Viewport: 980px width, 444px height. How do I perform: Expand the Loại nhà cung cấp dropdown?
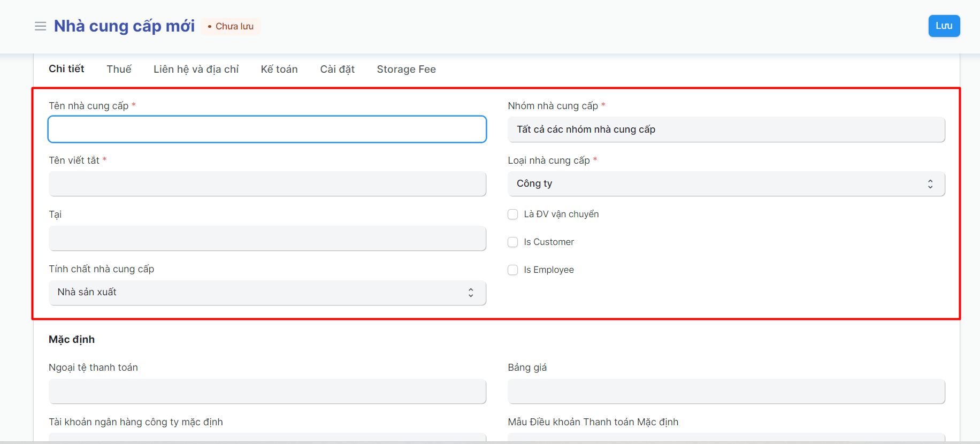(x=726, y=184)
